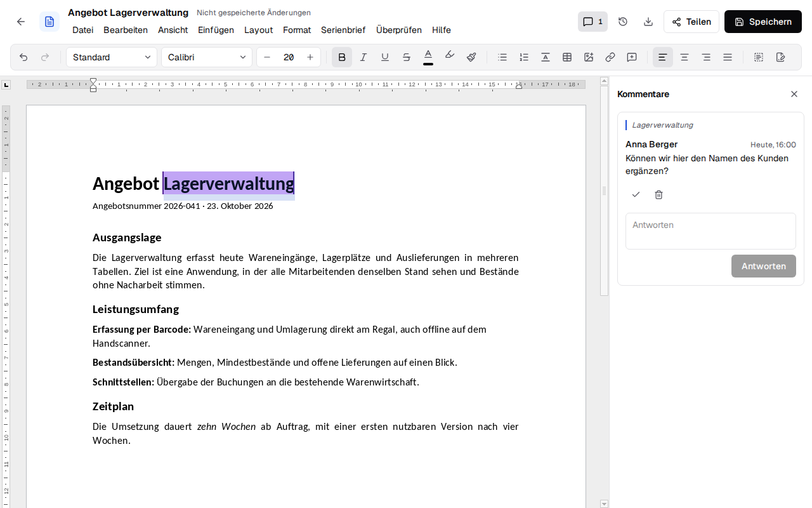
Task: Open the Format menu
Action: click(297, 30)
